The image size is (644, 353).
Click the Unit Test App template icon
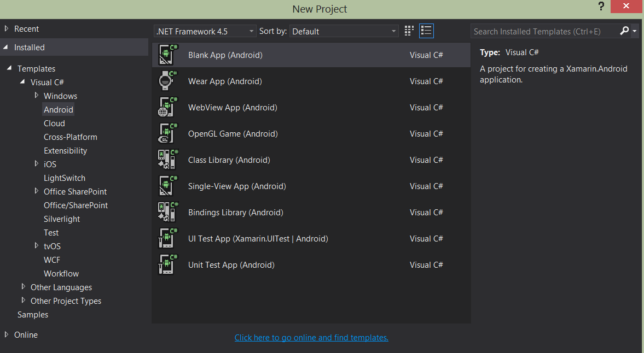(x=167, y=265)
